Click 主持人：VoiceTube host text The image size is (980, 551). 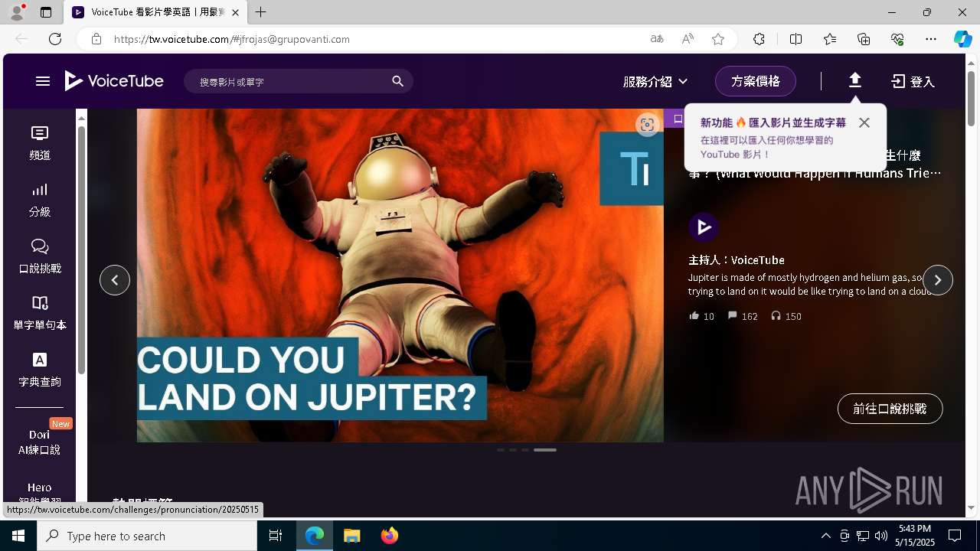[x=737, y=260]
